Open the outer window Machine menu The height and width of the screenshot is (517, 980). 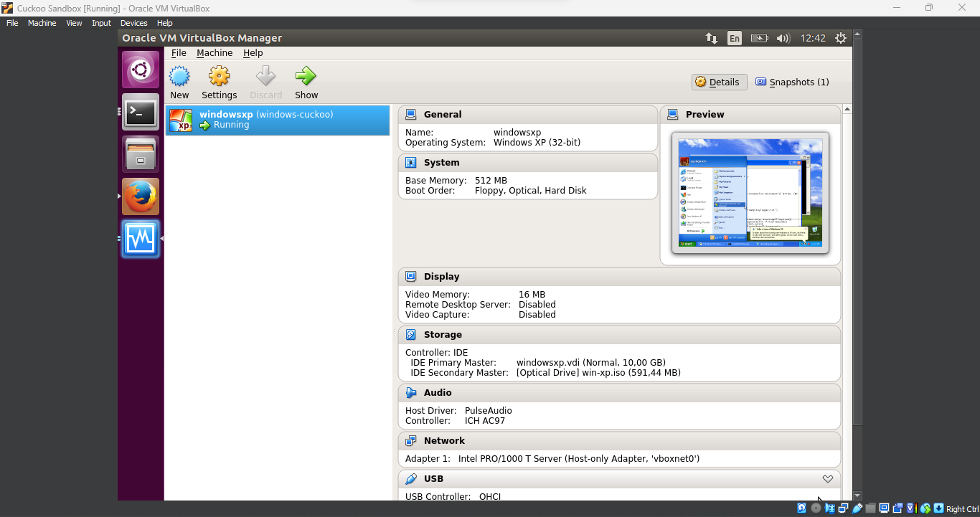tap(42, 23)
